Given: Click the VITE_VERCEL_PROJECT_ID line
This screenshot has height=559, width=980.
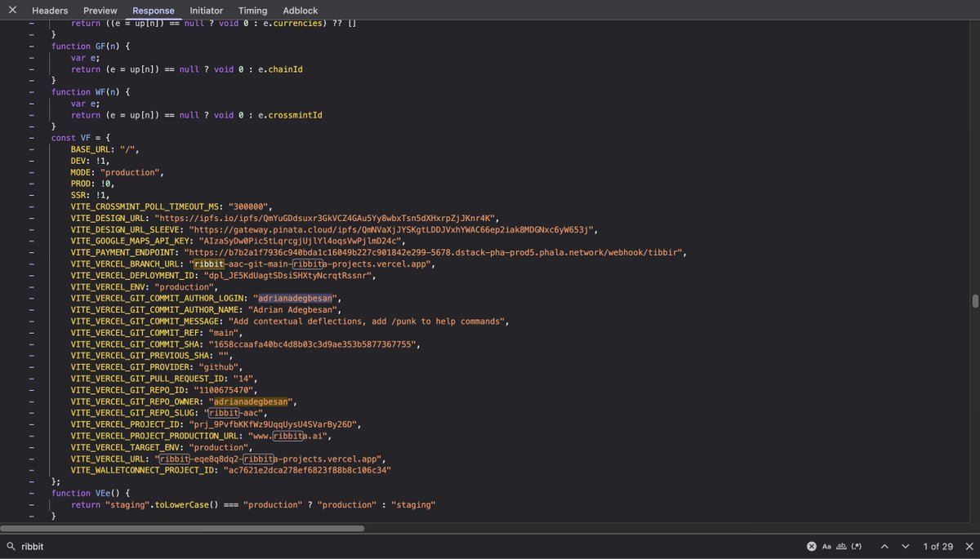Looking at the screenshot, I should click(x=216, y=424).
